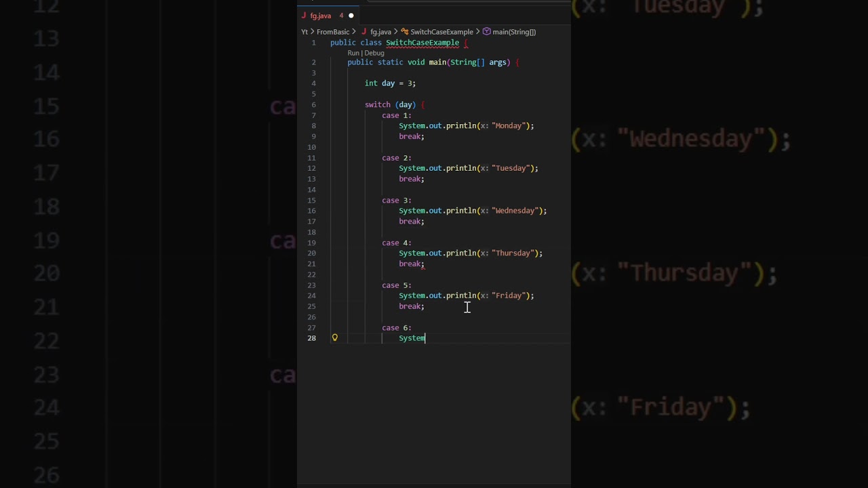Screen dimensions: 868x488
Task: Click the 'case 5:' label
Action: (396, 285)
